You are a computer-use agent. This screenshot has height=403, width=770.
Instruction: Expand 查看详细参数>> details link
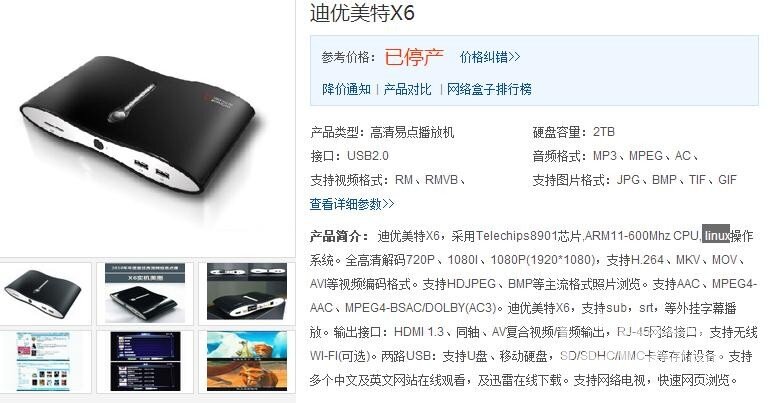(x=352, y=204)
